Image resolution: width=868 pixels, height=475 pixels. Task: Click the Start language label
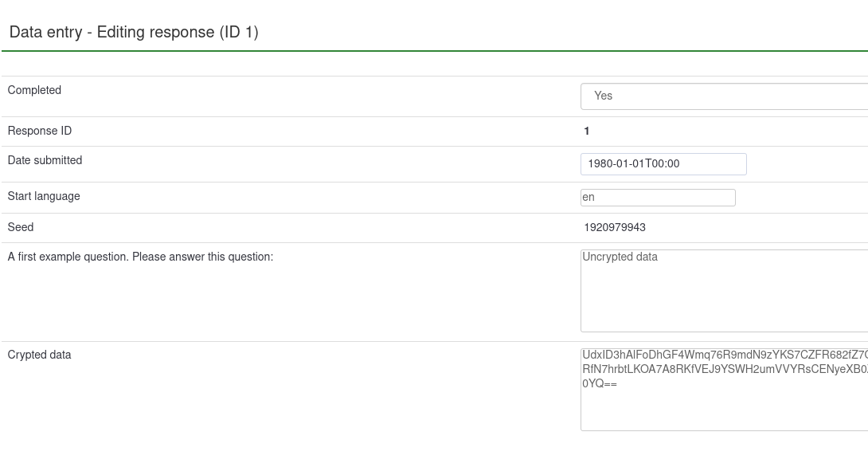tap(44, 197)
